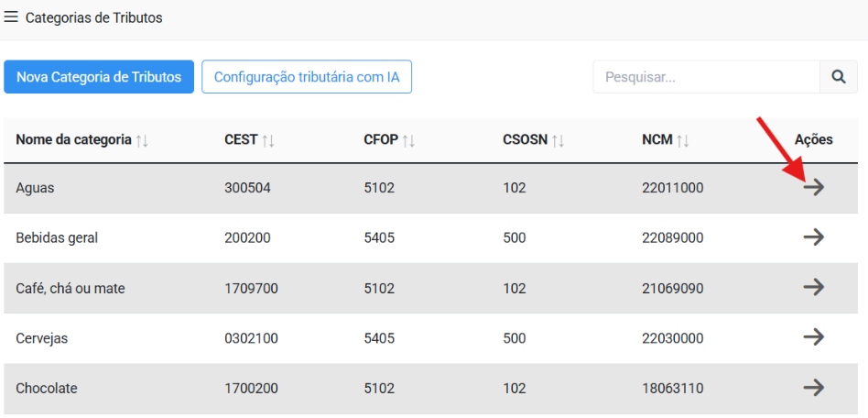The image size is (868, 418).
Task: Sort table by CEST column
Action: click(x=268, y=140)
